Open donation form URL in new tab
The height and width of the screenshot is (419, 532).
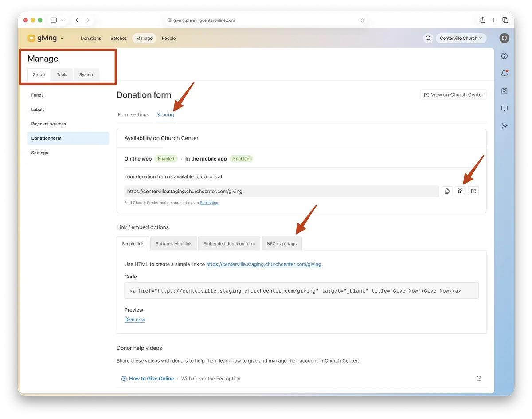(473, 191)
